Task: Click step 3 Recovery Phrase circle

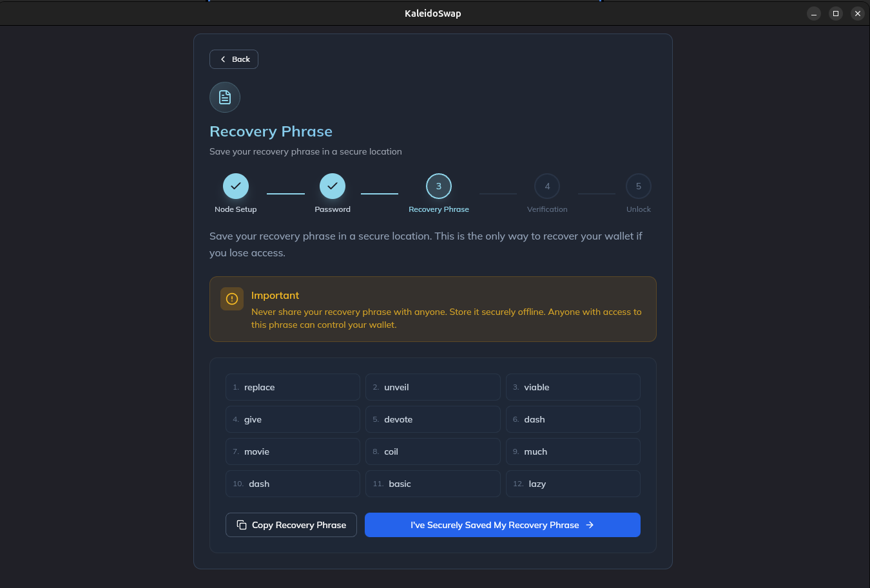Action: click(439, 186)
